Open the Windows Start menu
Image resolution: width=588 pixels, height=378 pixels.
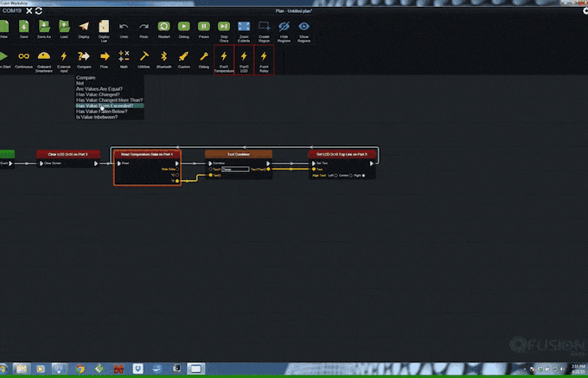click(3, 368)
